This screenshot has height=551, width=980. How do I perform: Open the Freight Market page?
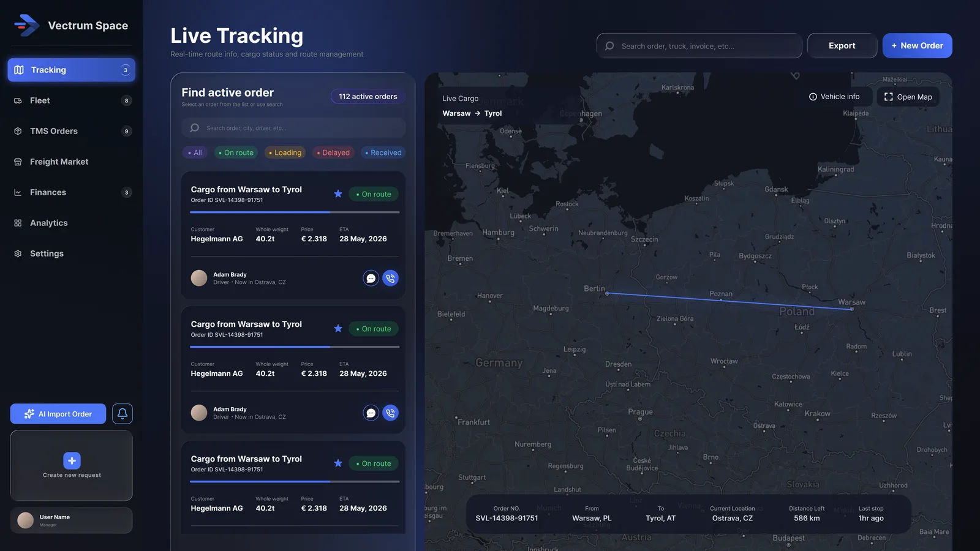point(71,162)
